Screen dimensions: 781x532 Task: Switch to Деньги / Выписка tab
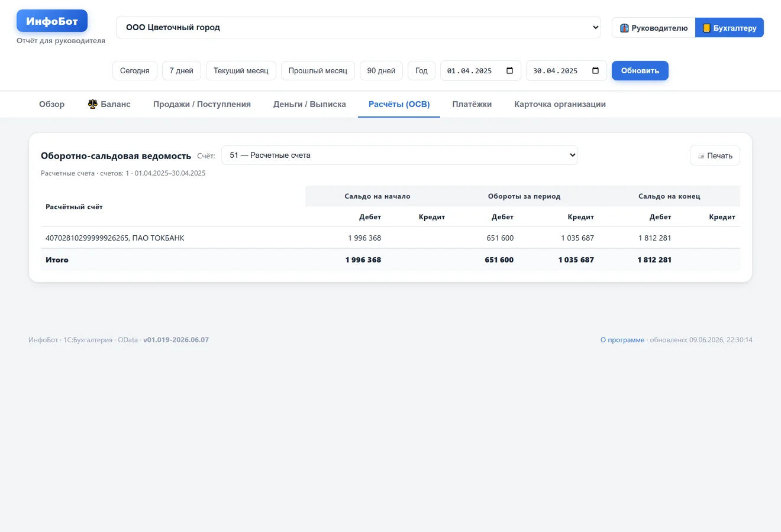pos(309,104)
